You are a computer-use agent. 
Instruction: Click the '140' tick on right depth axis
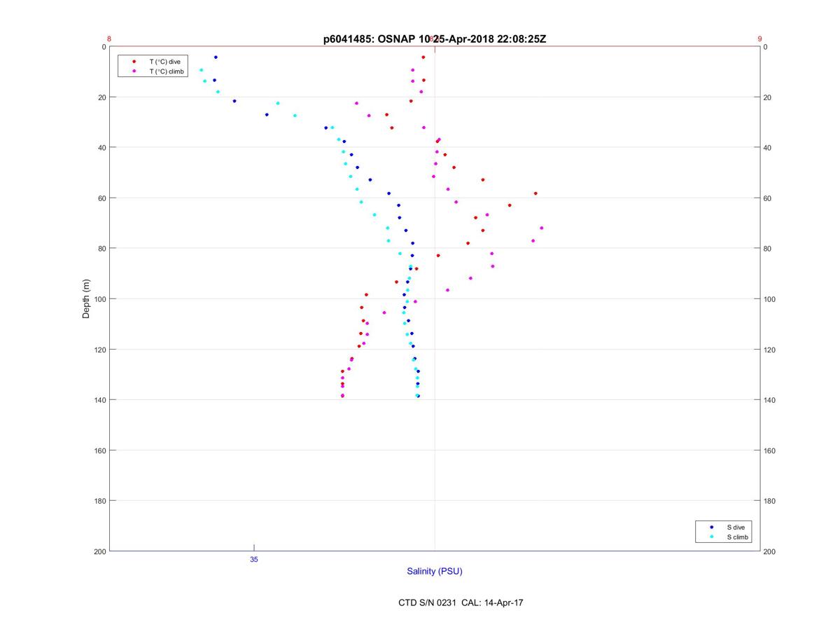tap(770, 400)
